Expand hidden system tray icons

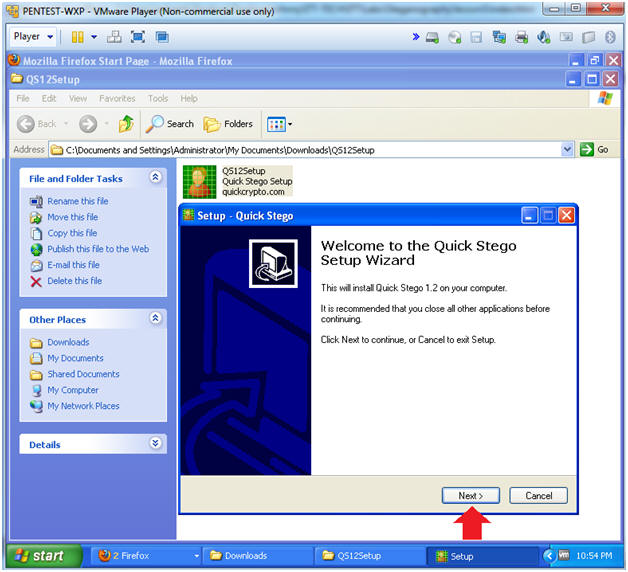pos(549,556)
